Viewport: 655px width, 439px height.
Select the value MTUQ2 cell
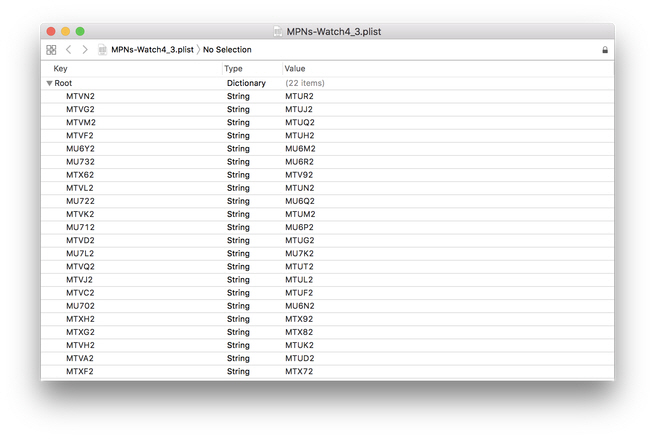point(300,122)
